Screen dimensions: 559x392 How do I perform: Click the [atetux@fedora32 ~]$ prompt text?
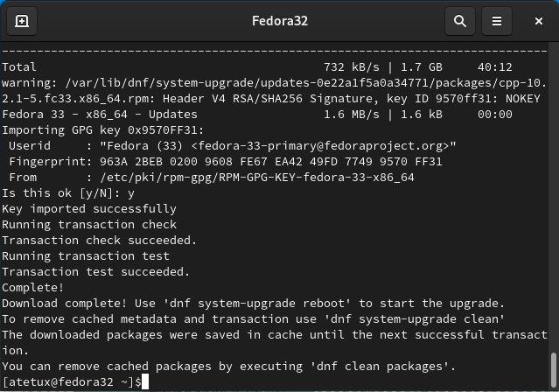pos(72,382)
